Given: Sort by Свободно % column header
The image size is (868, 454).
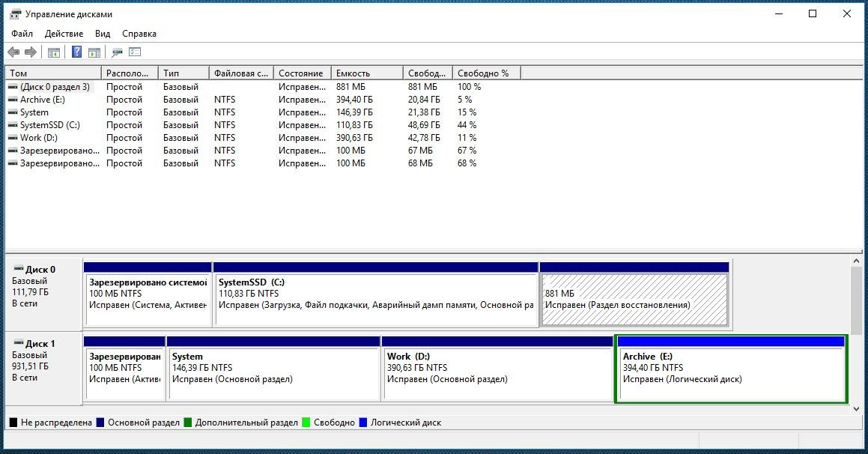Looking at the screenshot, I should [485, 73].
